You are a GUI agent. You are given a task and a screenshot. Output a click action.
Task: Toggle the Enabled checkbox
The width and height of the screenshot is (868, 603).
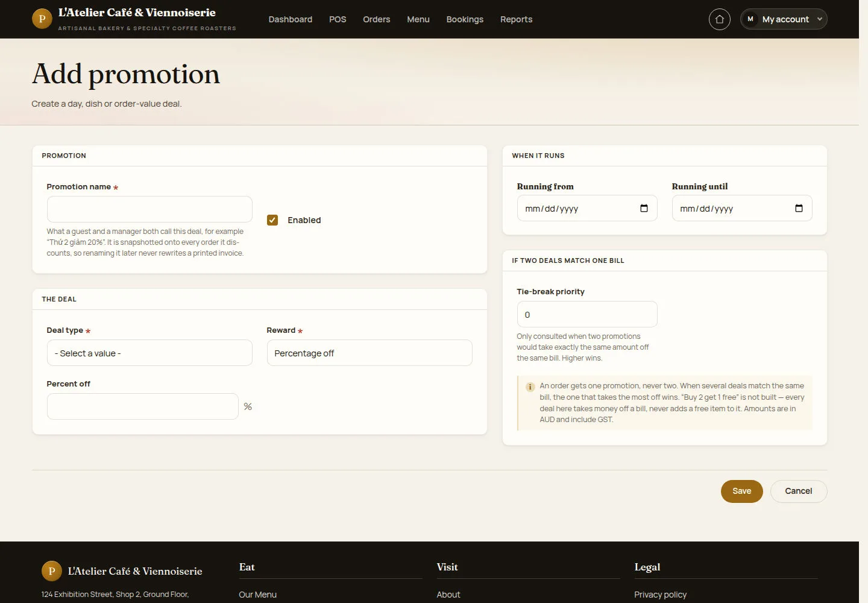coord(272,220)
